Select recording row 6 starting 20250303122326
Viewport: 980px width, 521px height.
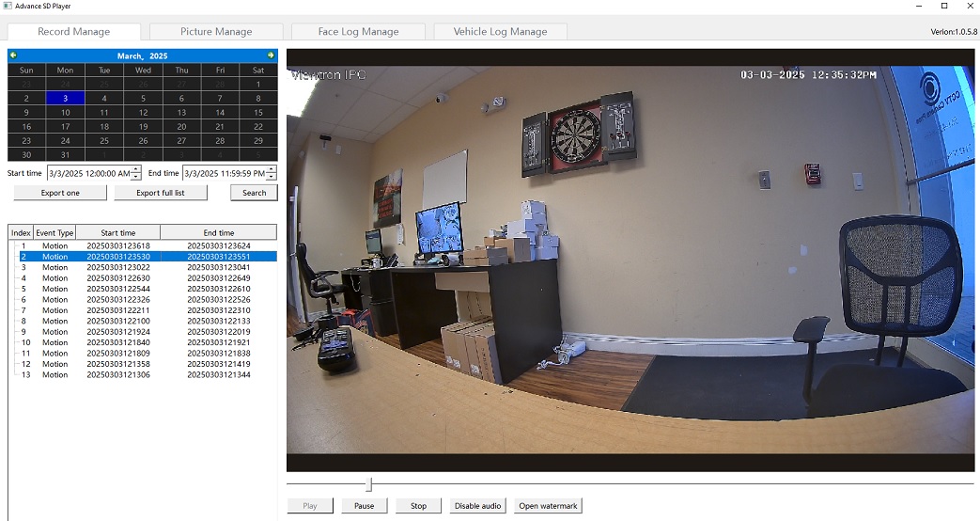click(x=143, y=300)
